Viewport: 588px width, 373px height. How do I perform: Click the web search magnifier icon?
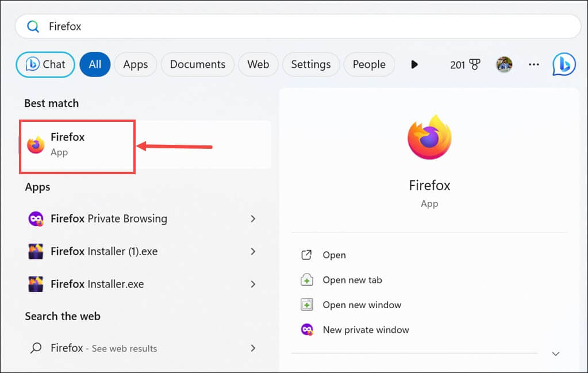36,348
